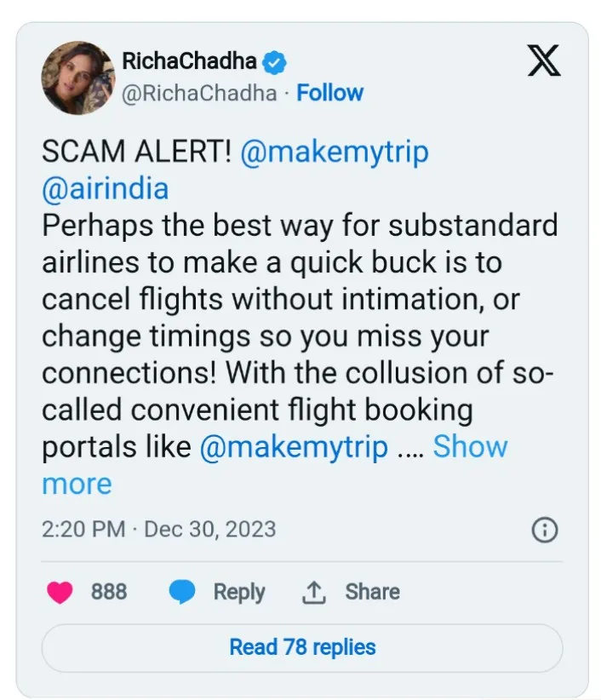Click the pink heart like icon
Image resolution: width=601 pixels, height=700 pixels.
(60, 592)
